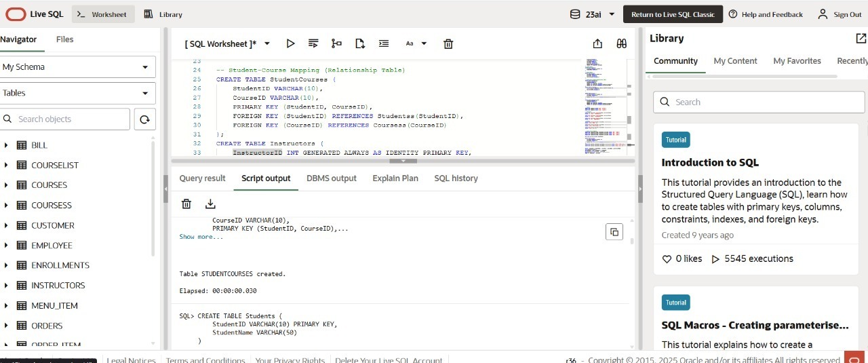
Task: Copy script output to clipboard
Action: 614,231
